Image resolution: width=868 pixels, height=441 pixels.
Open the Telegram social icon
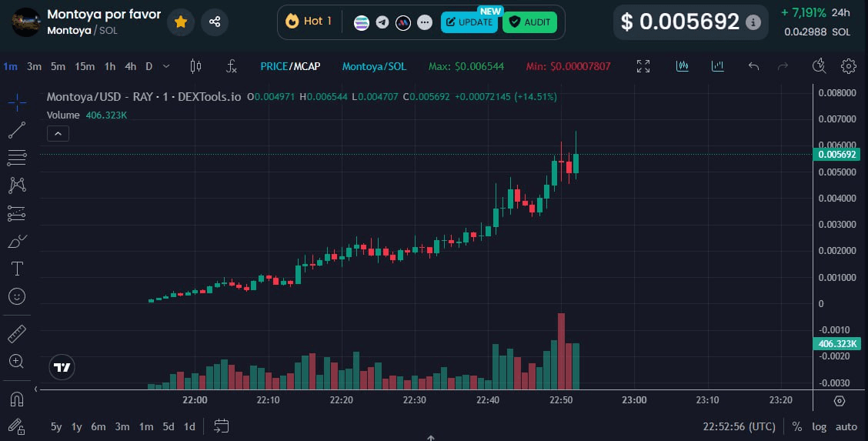point(382,22)
